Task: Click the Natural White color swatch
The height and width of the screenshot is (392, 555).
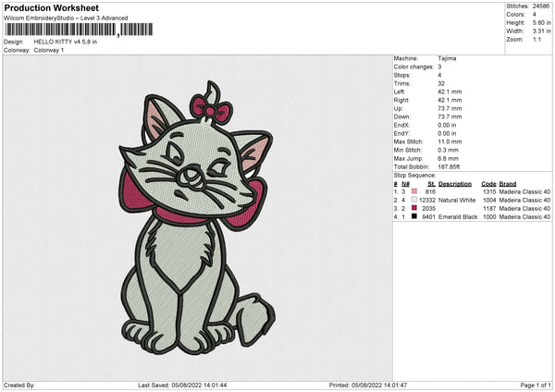Action: (414, 200)
